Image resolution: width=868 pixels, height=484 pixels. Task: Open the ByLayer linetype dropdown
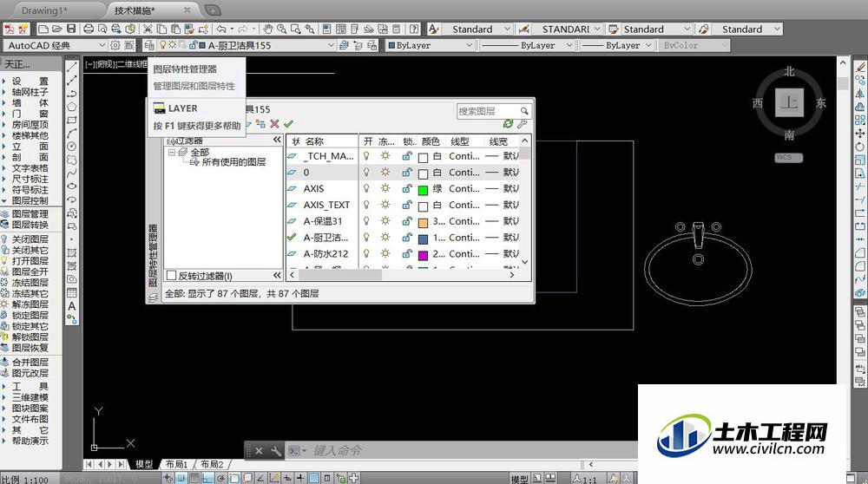[x=569, y=45]
